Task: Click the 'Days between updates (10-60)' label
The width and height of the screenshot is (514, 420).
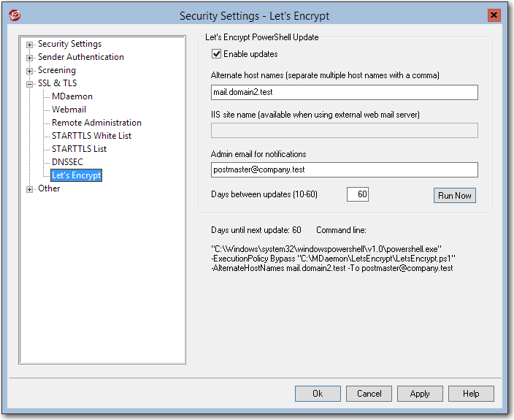Action: (x=264, y=194)
